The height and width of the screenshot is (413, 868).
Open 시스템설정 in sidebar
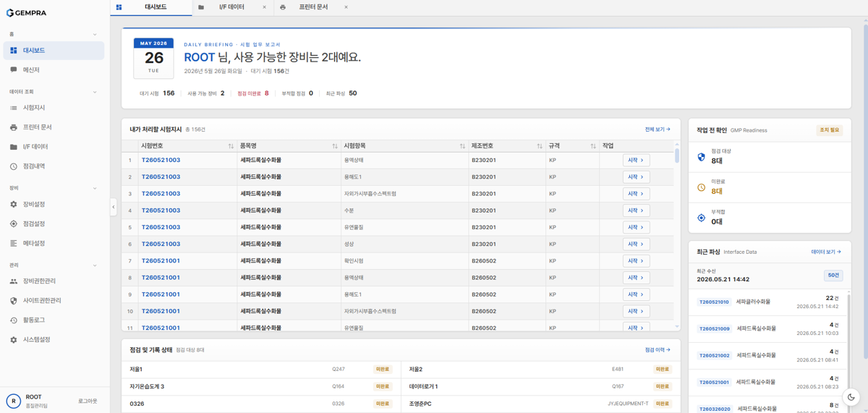tap(54, 340)
